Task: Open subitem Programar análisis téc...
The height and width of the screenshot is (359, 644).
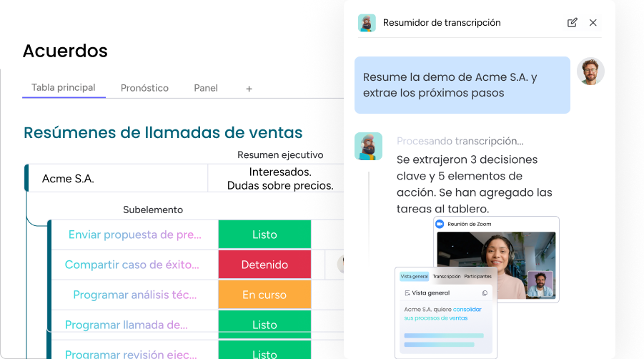Action: 134,295
